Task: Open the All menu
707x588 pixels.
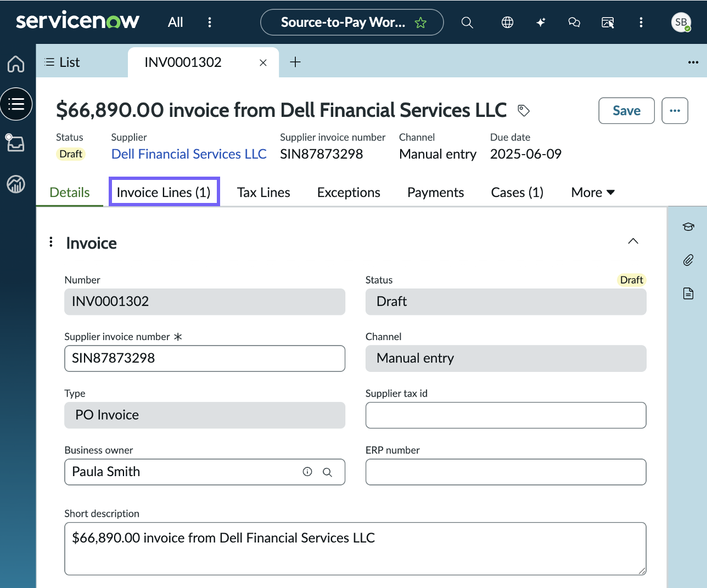Action: point(176,22)
